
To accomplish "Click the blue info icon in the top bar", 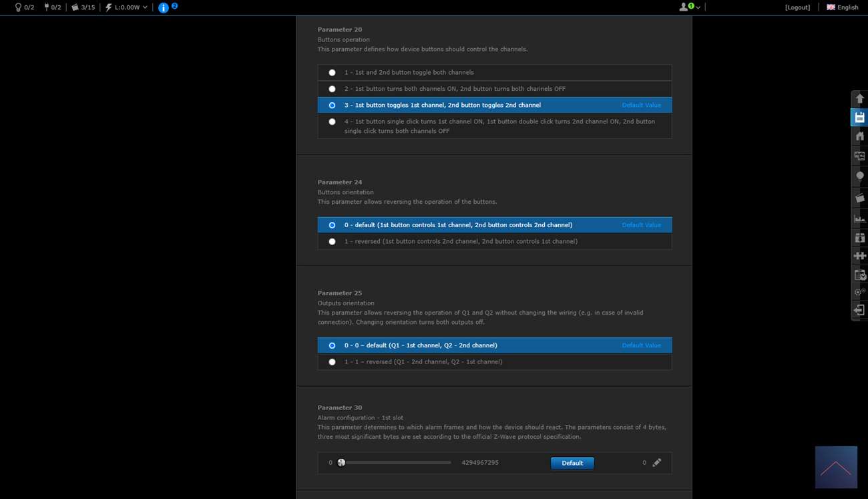I will point(164,8).
